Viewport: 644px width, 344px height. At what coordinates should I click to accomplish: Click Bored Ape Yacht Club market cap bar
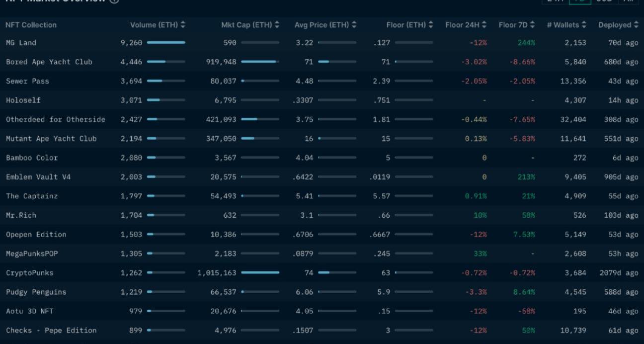[260, 62]
